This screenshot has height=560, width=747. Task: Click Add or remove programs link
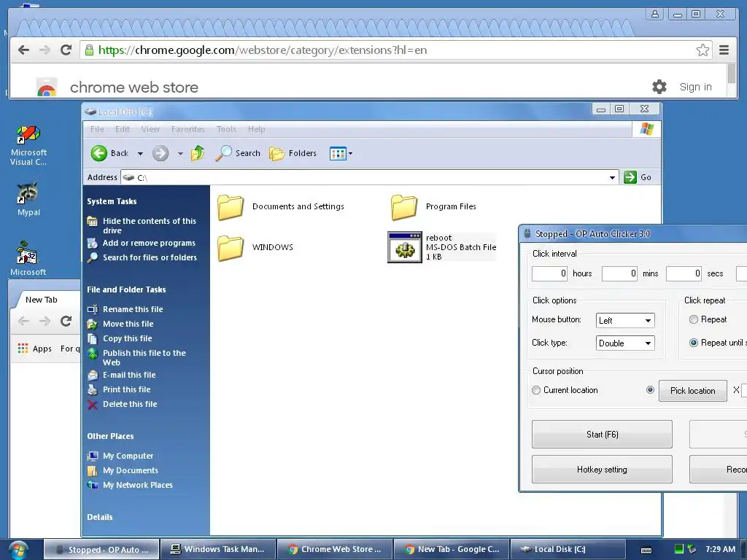(149, 243)
